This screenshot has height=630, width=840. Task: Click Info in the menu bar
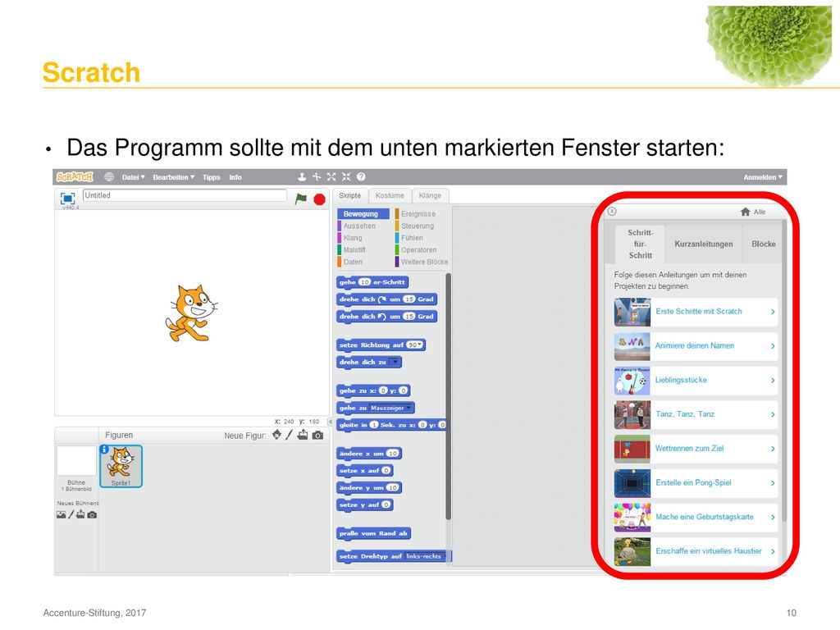tap(235, 177)
